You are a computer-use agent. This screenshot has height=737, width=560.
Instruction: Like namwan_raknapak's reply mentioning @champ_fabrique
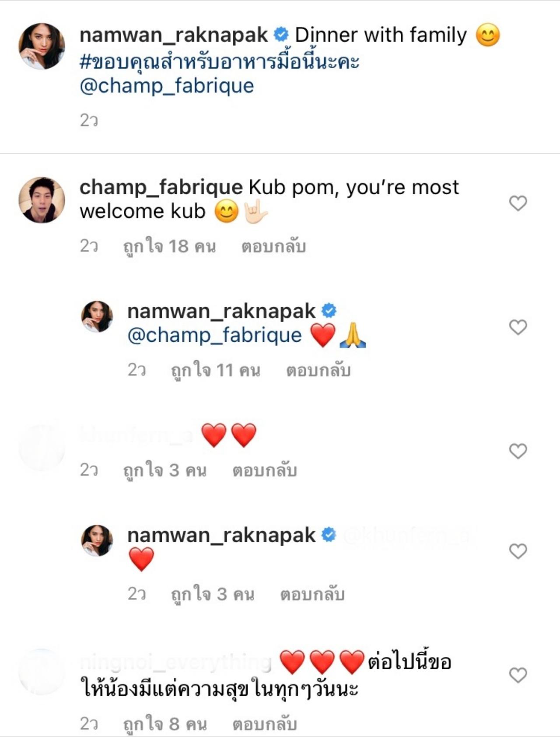click(x=518, y=327)
